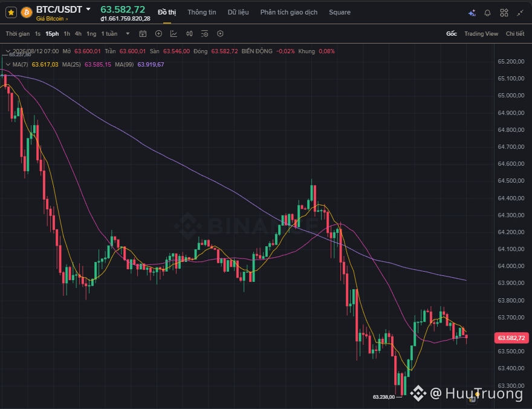Expand more time intervals dropdown arrow

(x=128, y=34)
